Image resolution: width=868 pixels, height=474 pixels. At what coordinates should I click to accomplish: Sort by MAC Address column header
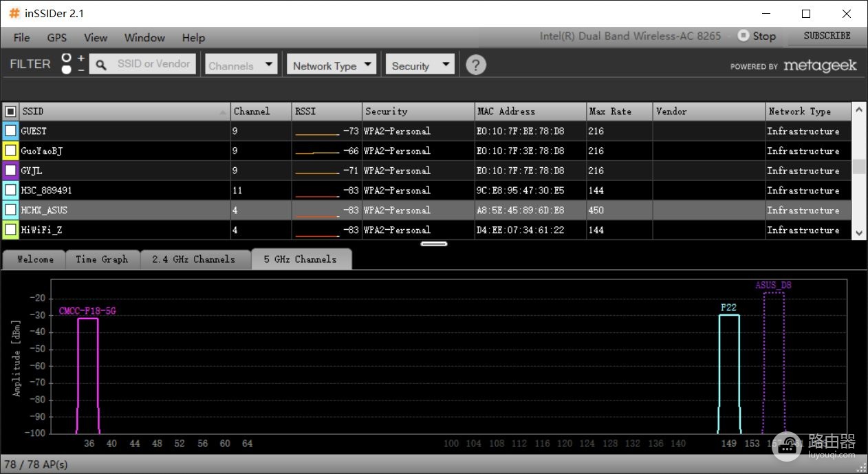[530, 111]
